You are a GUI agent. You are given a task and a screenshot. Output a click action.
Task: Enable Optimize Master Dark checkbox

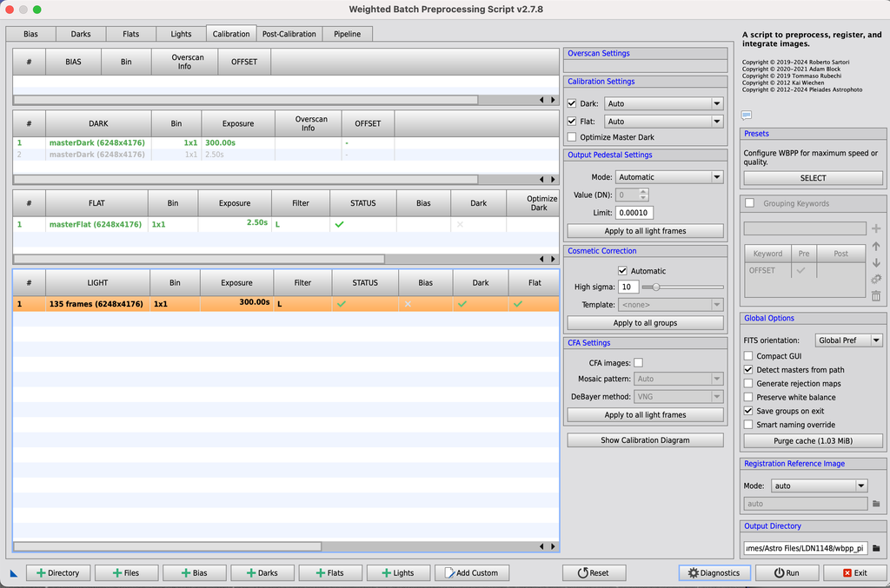pos(572,137)
